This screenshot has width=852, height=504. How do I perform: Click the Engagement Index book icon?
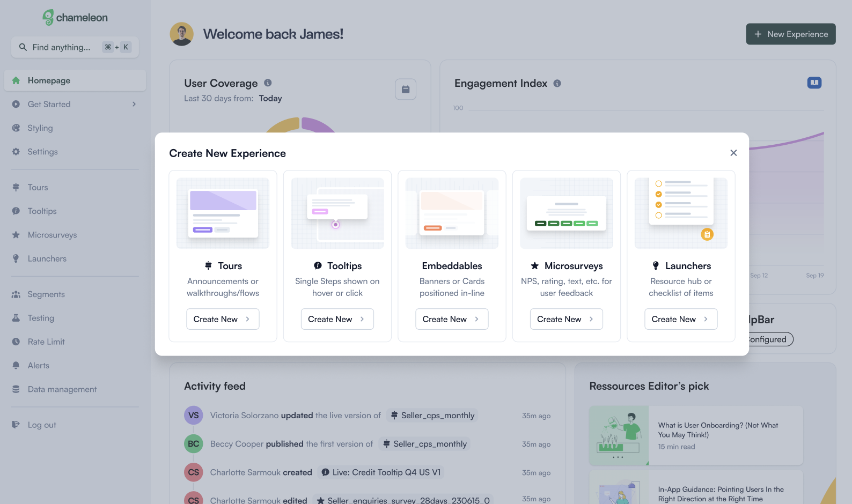point(814,83)
